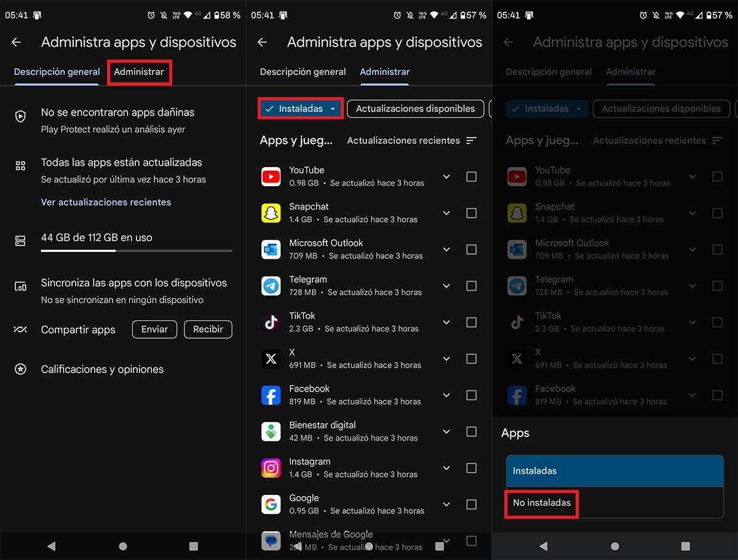Tap the Microsoft Outlook icon

[271, 249]
